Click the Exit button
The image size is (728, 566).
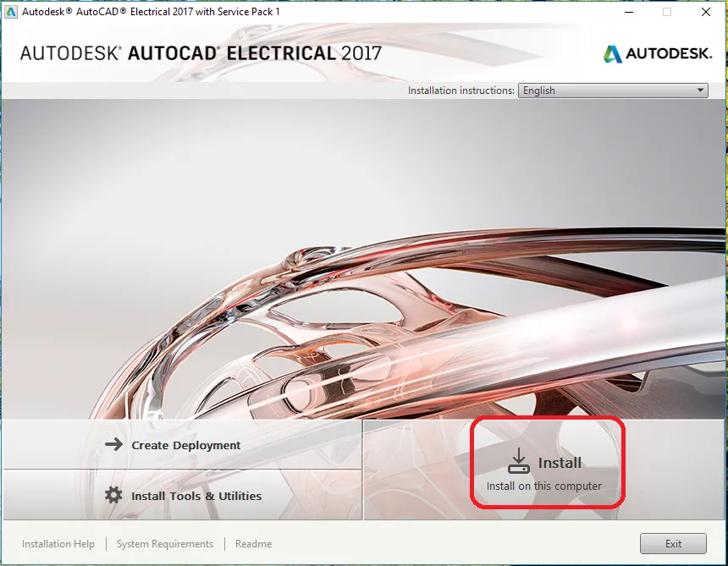(673, 543)
